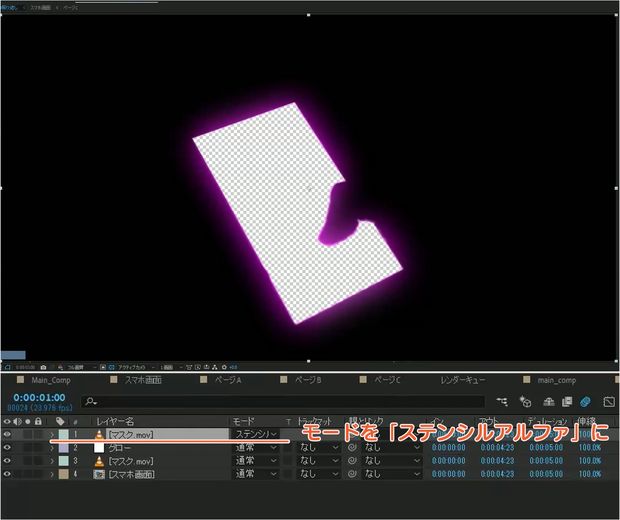This screenshot has height=520, width=620.
Task: Open the ステンシル mode dropdown of layer 1
Action: pyautogui.click(x=256, y=434)
